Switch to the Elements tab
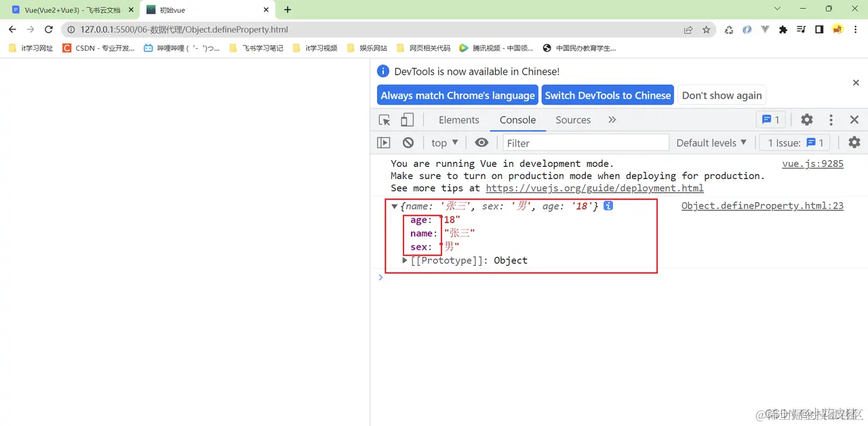Screen dimensions: 868x426 pyautogui.click(x=459, y=120)
